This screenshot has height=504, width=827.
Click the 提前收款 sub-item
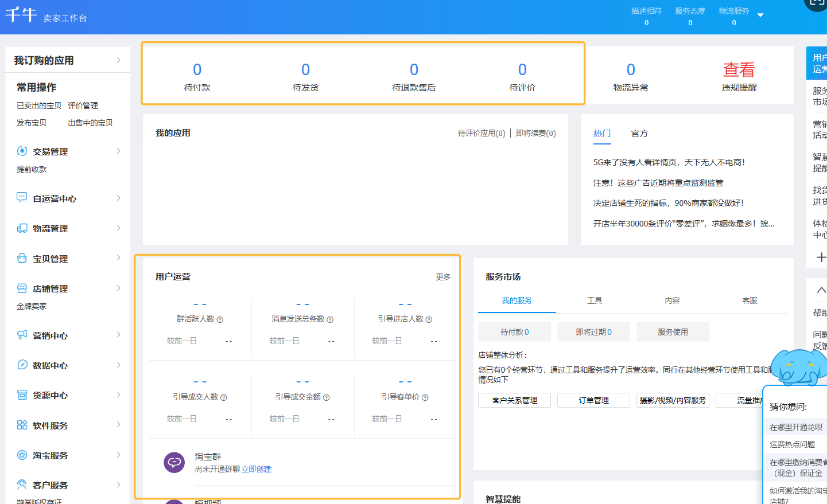(32, 169)
